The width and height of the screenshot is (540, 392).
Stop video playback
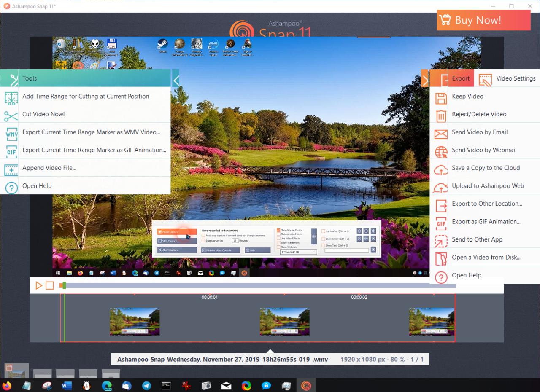tap(50, 286)
